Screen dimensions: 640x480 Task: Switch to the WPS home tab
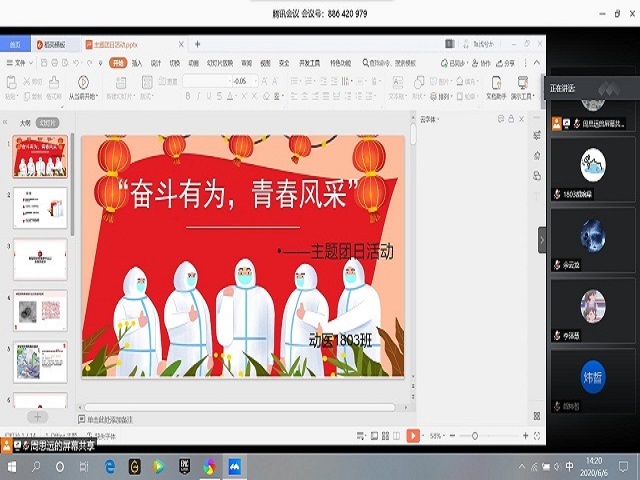pyautogui.click(x=15, y=44)
